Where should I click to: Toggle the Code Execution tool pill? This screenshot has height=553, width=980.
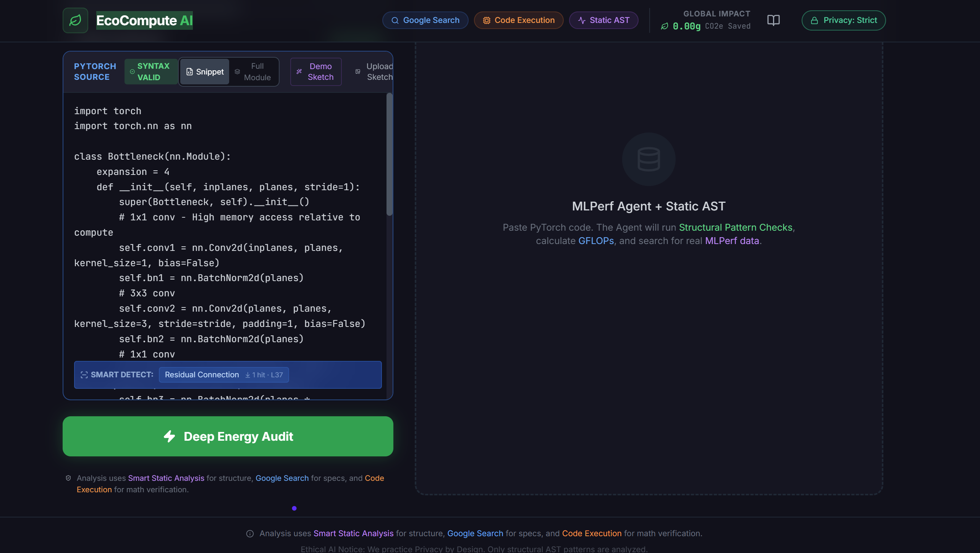coord(518,20)
